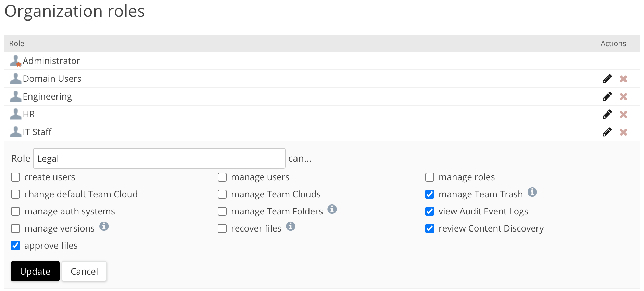Delete the Domain Users role
The image size is (644, 291).
pos(623,79)
